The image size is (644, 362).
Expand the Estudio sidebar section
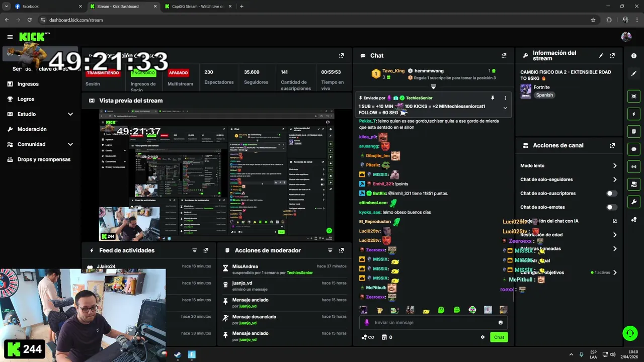[x=70, y=114]
